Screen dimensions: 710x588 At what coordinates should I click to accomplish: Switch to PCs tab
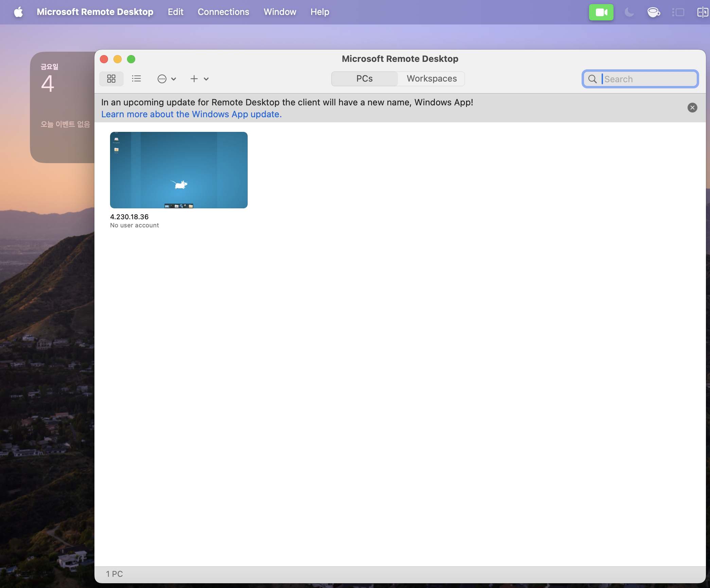pos(364,79)
